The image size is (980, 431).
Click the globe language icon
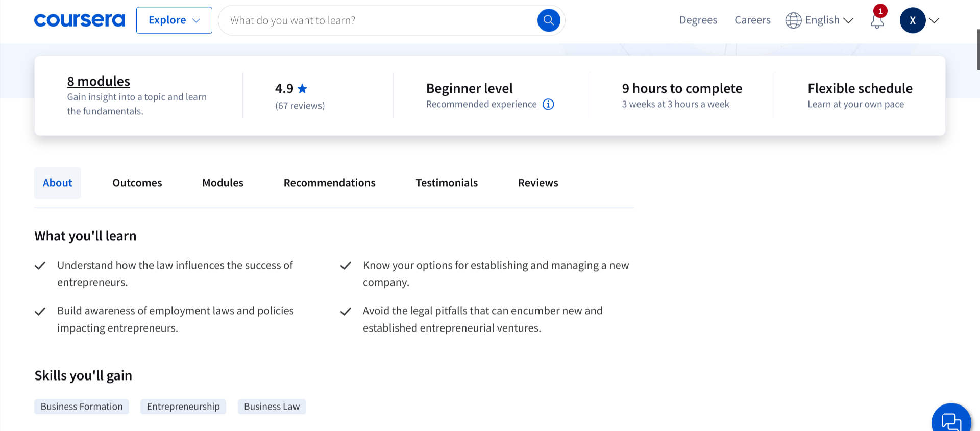[x=793, y=20]
